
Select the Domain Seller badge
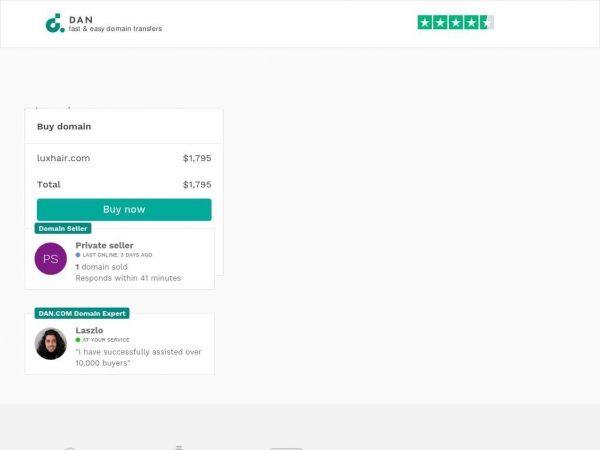(63, 228)
